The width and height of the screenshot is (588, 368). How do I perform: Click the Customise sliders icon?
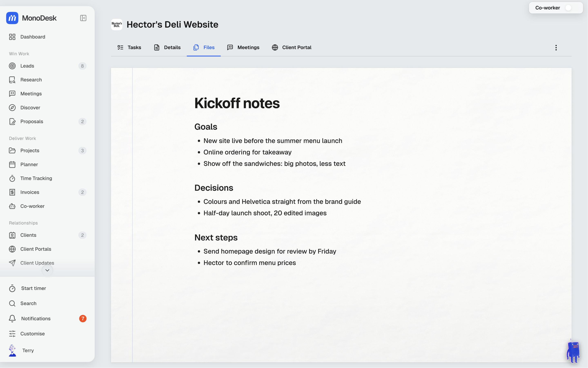tap(12, 334)
